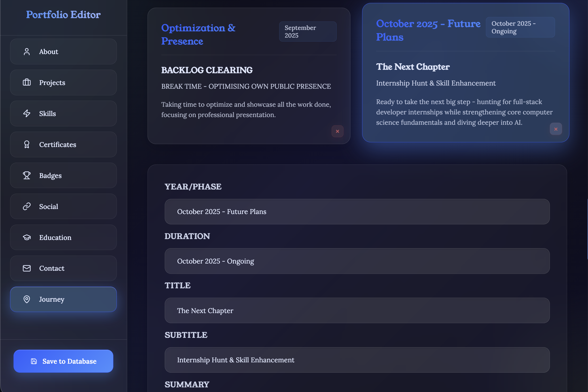This screenshot has height=392, width=588.
Task: Remove the October 2025 Future Plans card
Action: tap(556, 129)
